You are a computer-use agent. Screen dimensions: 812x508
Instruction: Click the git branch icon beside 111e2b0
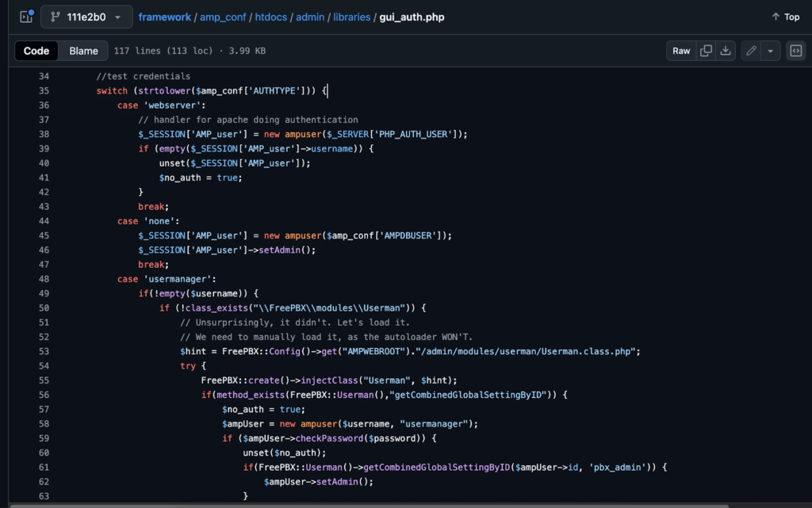pyautogui.click(x=56, y=17)
